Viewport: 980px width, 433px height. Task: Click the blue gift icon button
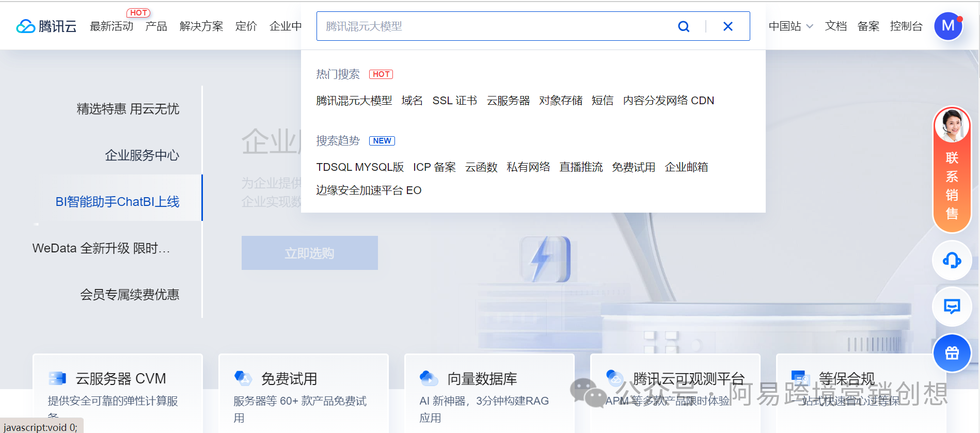click(x=952, y=353)
